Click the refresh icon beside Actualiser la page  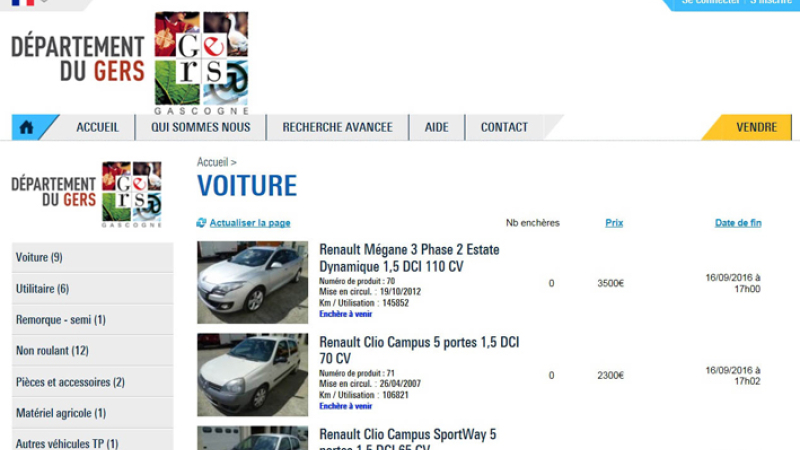[202, 223]
